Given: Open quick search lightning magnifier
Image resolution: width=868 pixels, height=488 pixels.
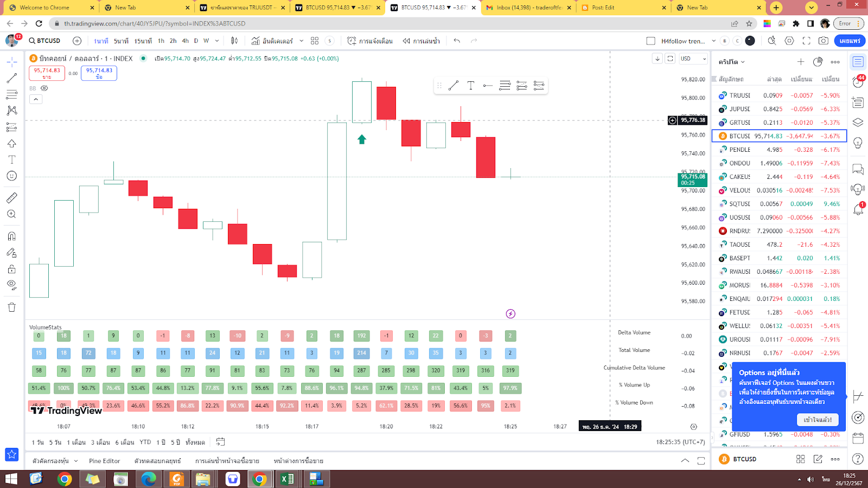Looking at the screenshot, I should (x=772, y=41).
